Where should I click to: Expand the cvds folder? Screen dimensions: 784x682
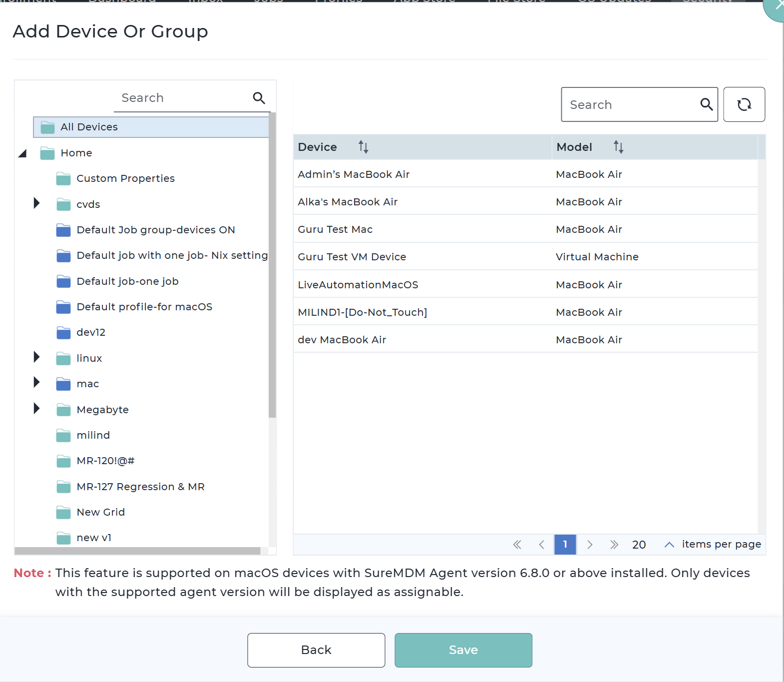pos(36,203)
